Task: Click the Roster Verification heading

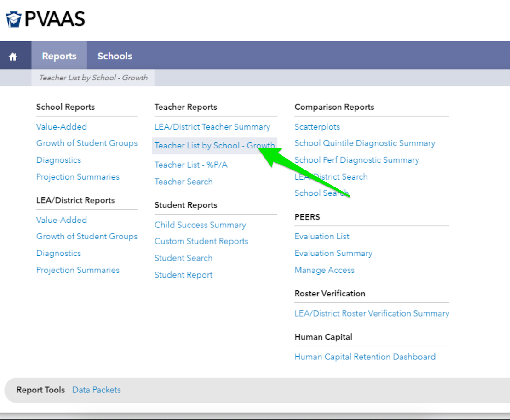Action: [330, 294]
